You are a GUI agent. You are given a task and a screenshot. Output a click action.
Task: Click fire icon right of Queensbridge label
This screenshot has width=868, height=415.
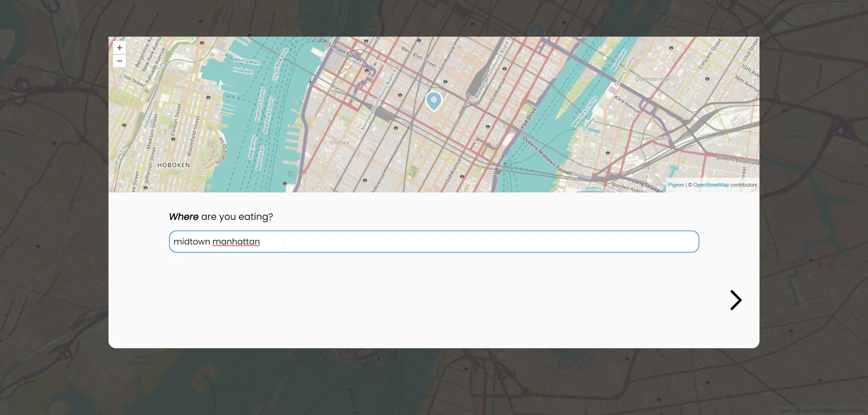click(x=707, y=79)
